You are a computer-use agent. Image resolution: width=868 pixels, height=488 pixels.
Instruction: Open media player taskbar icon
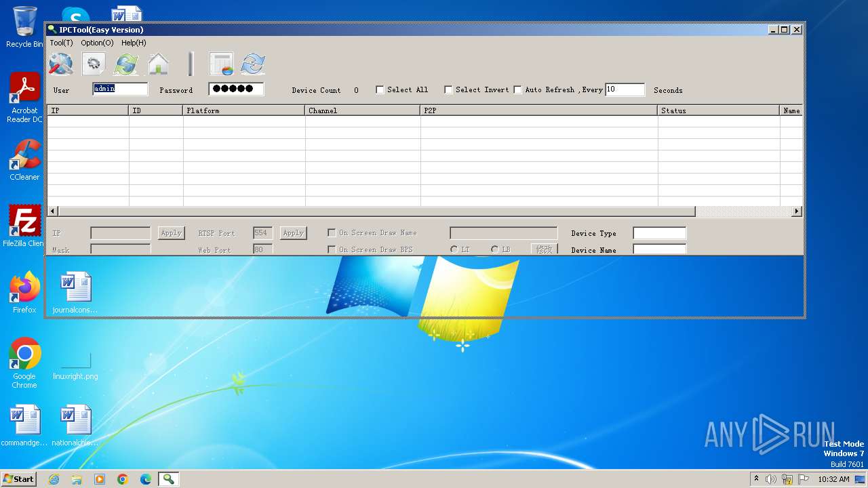coord(100,479)
